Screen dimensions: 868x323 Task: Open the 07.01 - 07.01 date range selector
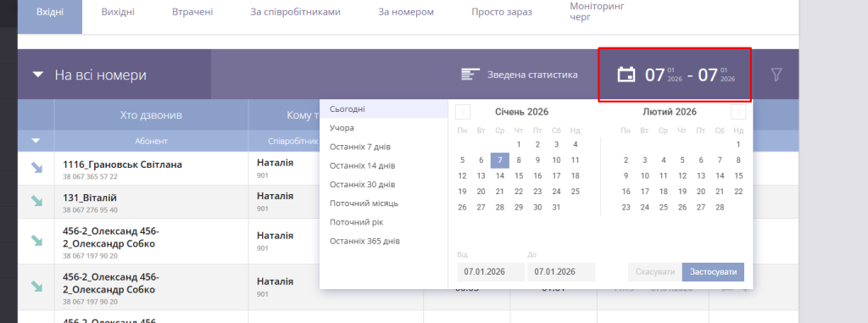(674, 75)
